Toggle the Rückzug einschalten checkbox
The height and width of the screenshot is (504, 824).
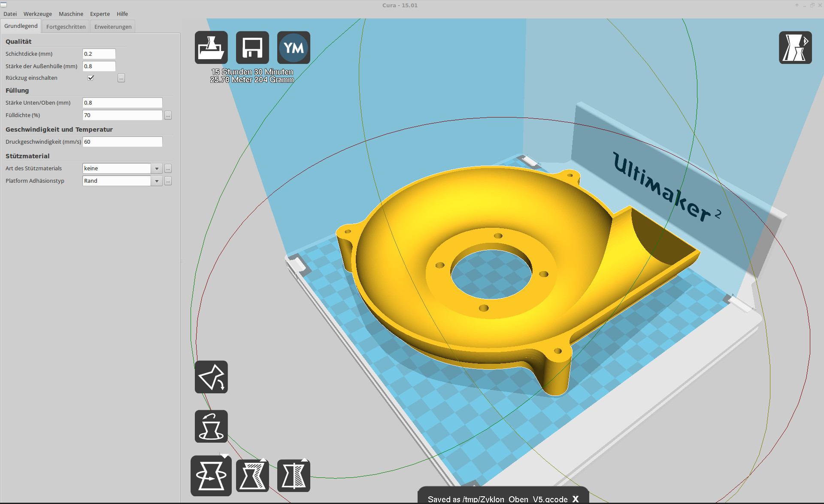91,78
